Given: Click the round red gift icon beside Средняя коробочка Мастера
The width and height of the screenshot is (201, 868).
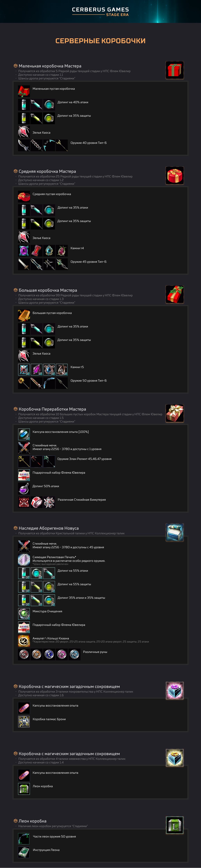Looking at the screenshot, I should point(174,175).
